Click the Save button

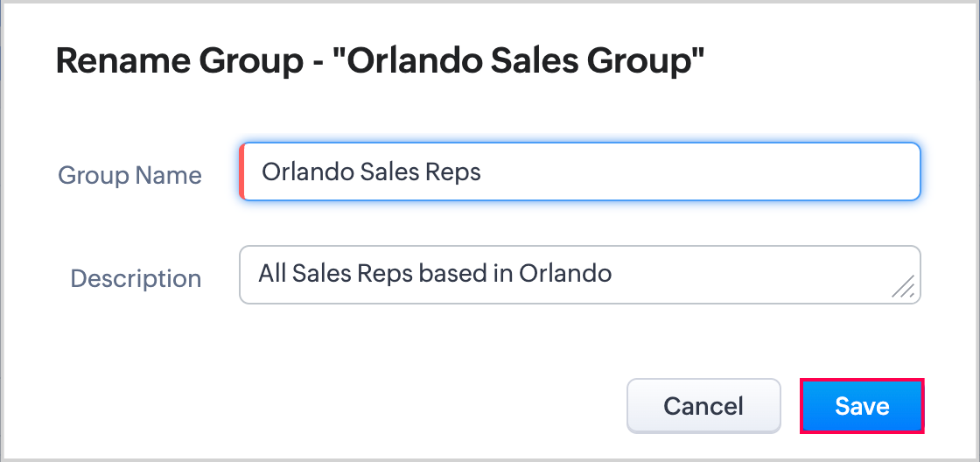tap(862, 406)
